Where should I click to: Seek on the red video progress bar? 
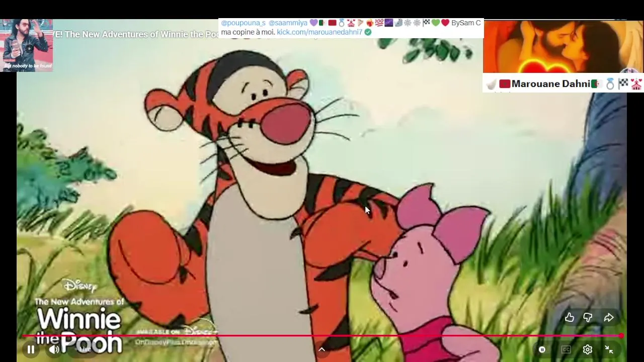(322, 336)
